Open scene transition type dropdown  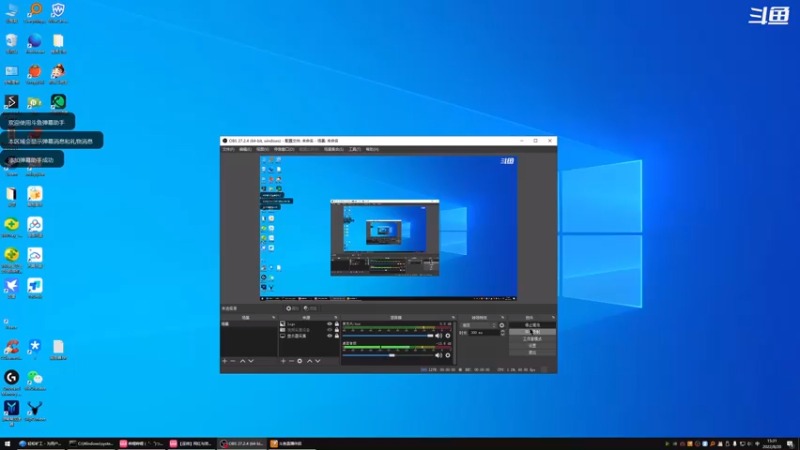tap(478, 325)
